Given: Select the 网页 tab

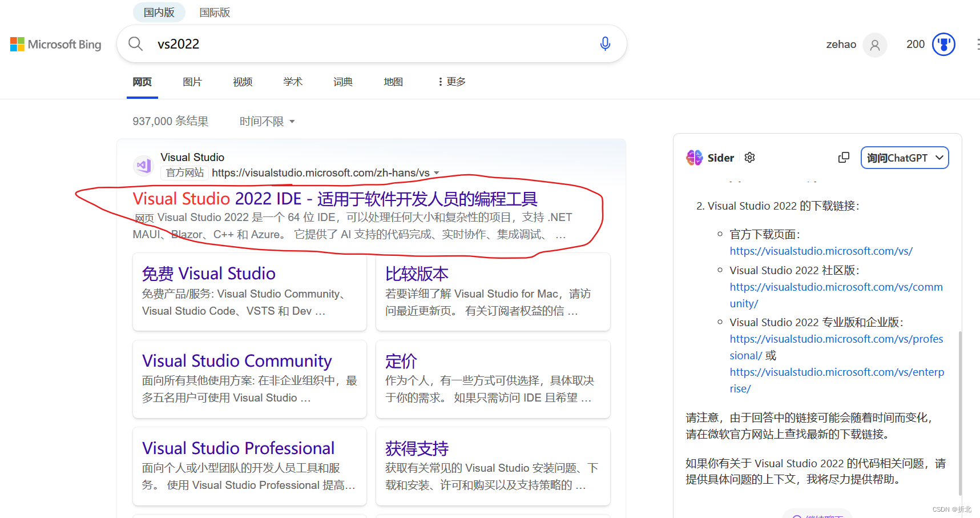Looking at the screenshot, I should coord(142,82).
